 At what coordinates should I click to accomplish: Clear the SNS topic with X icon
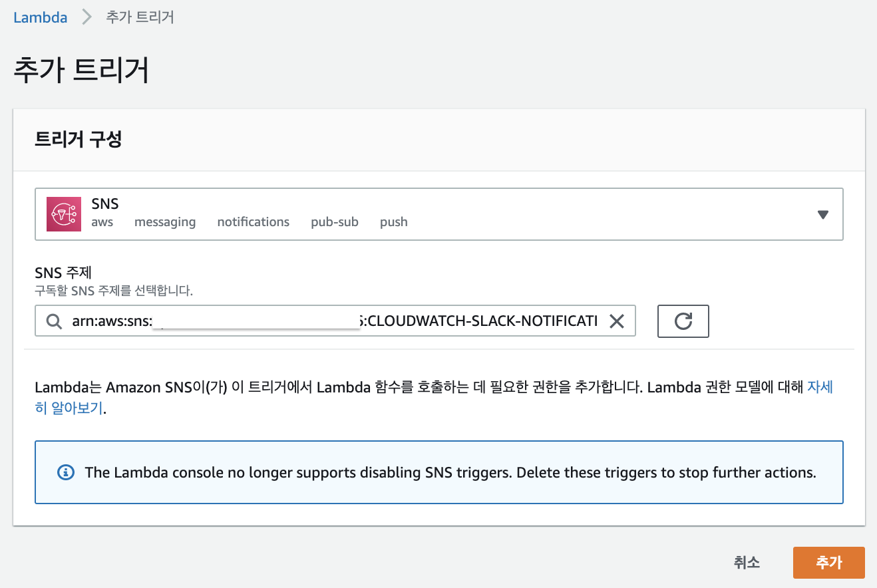(617, 322)
